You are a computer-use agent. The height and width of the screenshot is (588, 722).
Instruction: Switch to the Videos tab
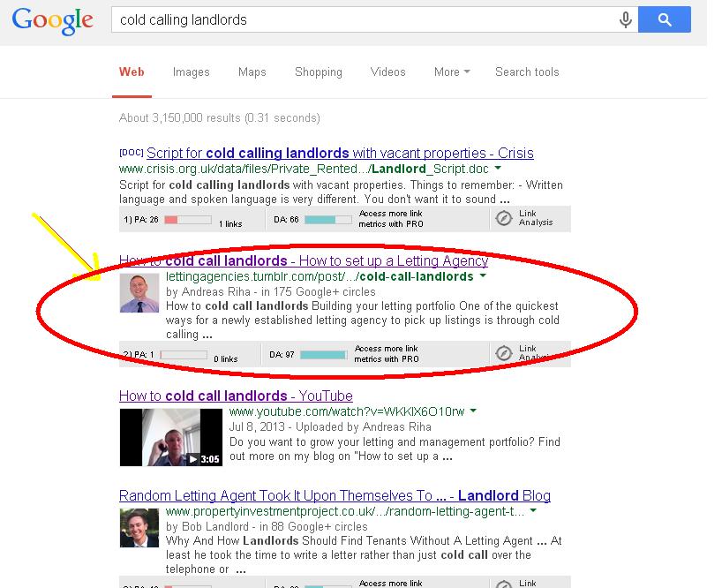387,72
